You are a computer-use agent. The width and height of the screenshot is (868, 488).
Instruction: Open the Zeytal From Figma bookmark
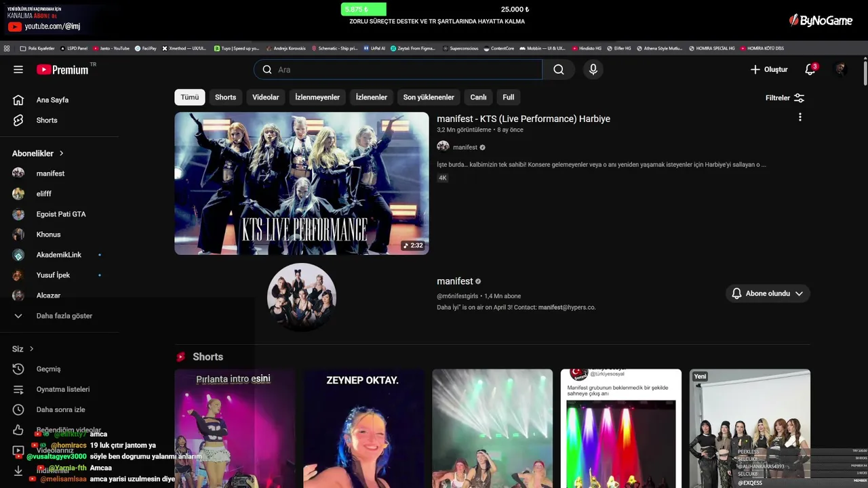(x=413, y=49)
